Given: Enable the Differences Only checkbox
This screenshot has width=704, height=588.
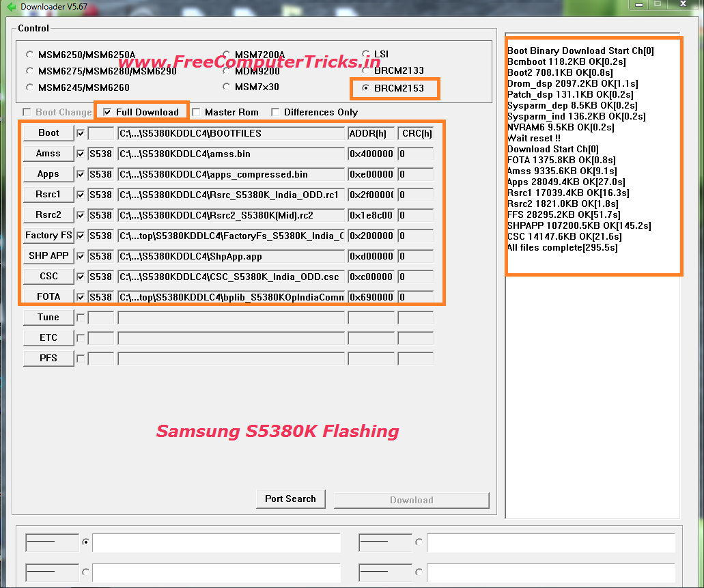Looking at the screenshot, I should click(x=275, y=112).
